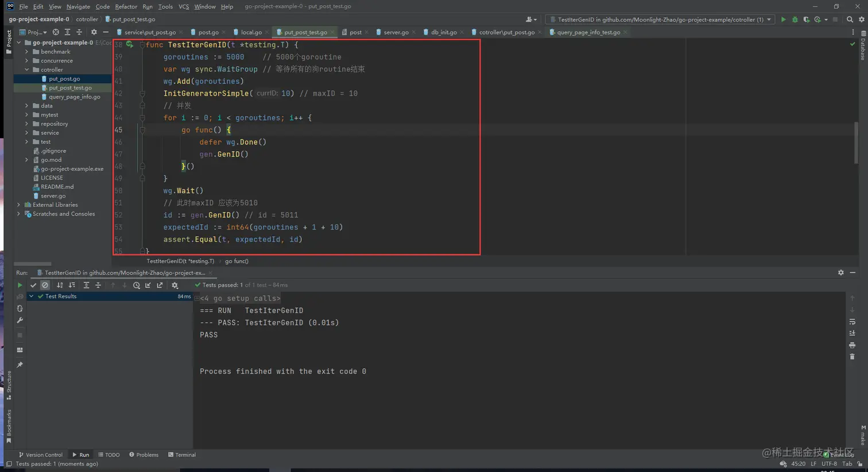
Task: Open the Version Control tool window
Action: [x=40, y=455]
